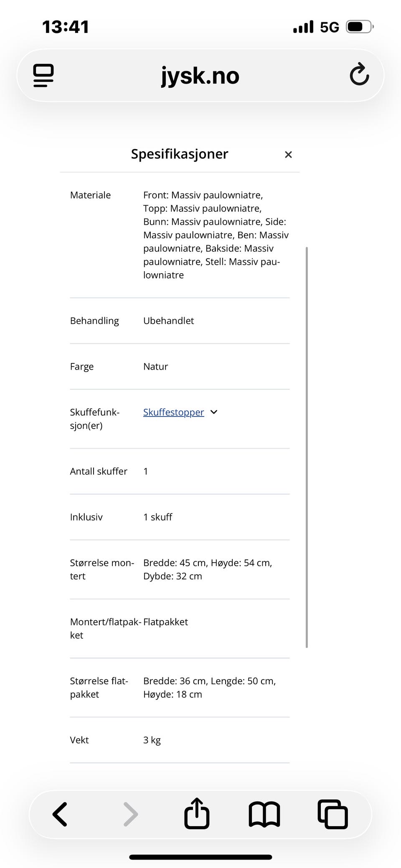Tap the forward navigation arrow
The image size is (401, 868).
coord(131,814)
